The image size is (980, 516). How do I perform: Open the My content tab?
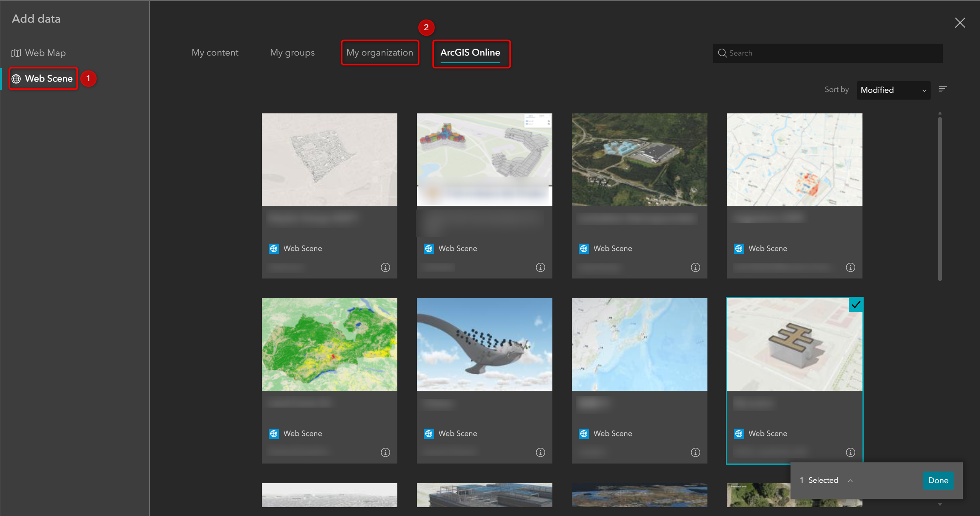(x=215, y=52)
